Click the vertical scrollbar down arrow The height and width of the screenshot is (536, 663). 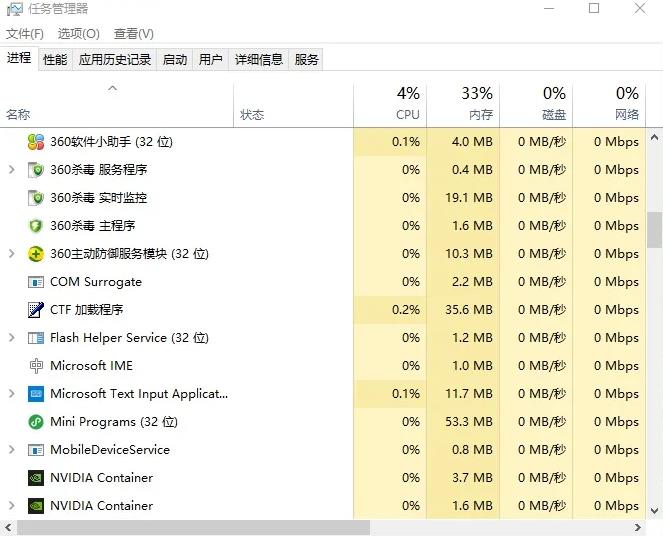tap(655, 511)
